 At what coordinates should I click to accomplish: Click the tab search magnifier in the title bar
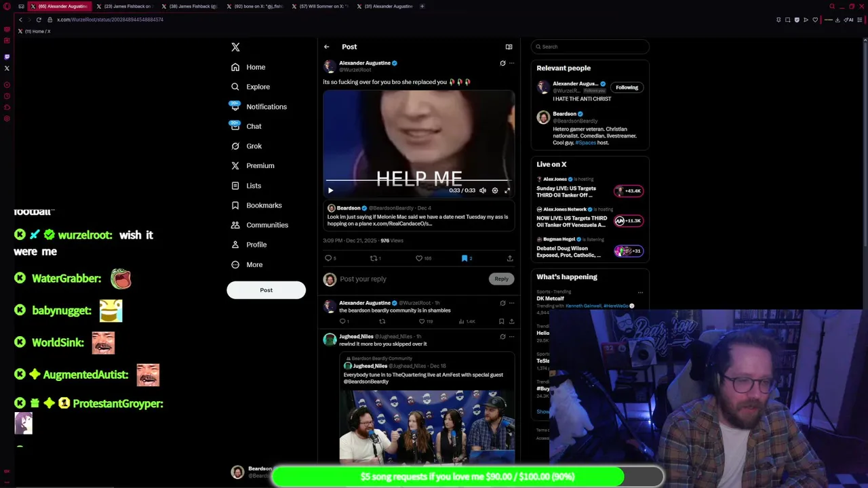pos(832,6)
